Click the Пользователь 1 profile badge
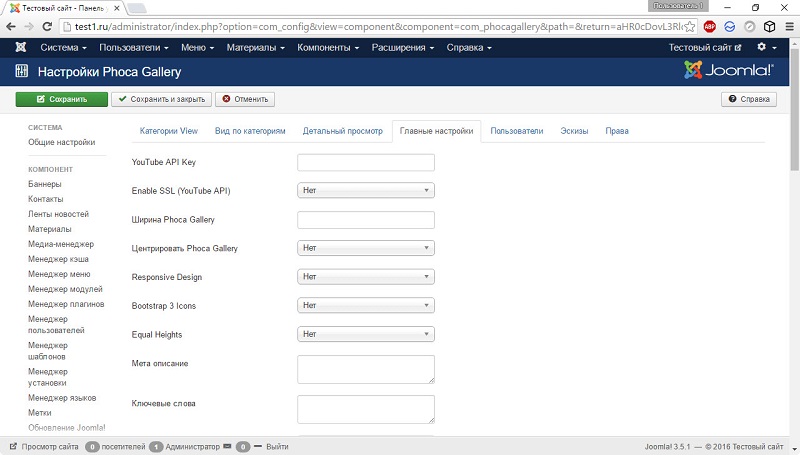Screen dimensions: 800x455 (x=678, y=6)
